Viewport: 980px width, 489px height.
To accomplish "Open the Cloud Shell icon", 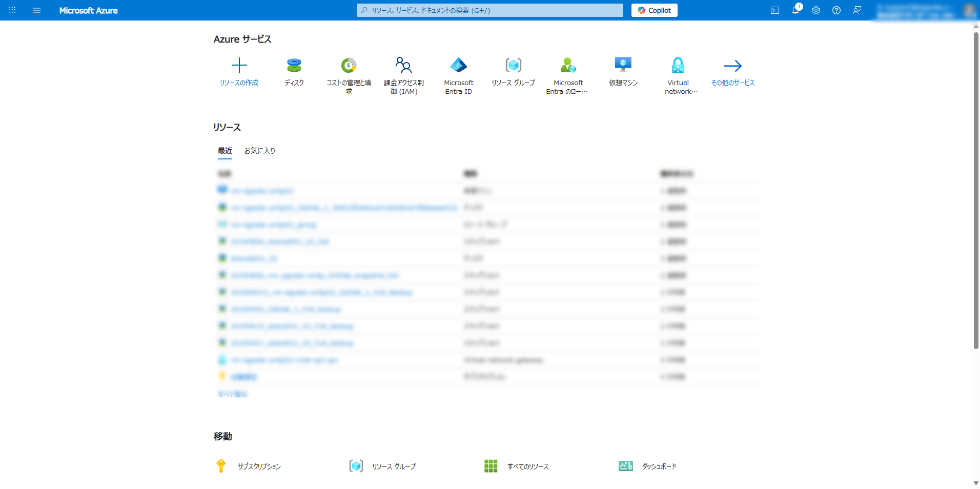I will (774, 10).
